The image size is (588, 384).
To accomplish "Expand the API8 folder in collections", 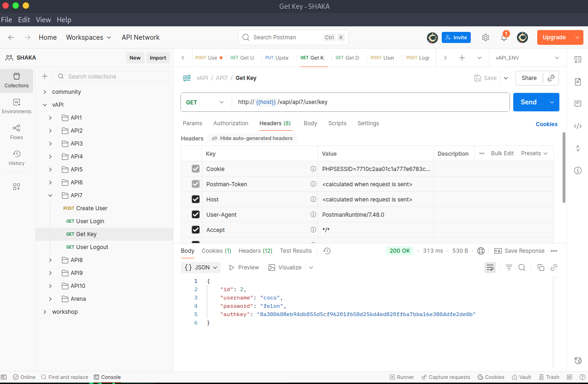I will click(x=51, y=260).
